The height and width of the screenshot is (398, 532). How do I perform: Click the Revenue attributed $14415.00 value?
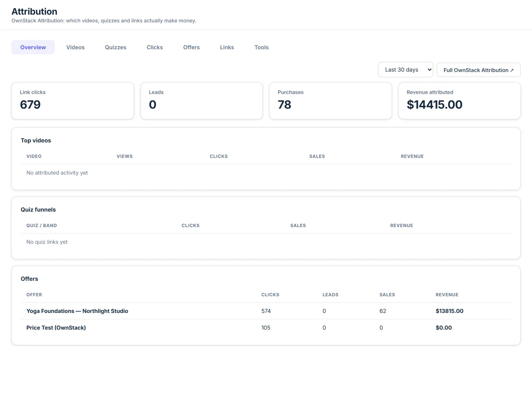(434, 105)
